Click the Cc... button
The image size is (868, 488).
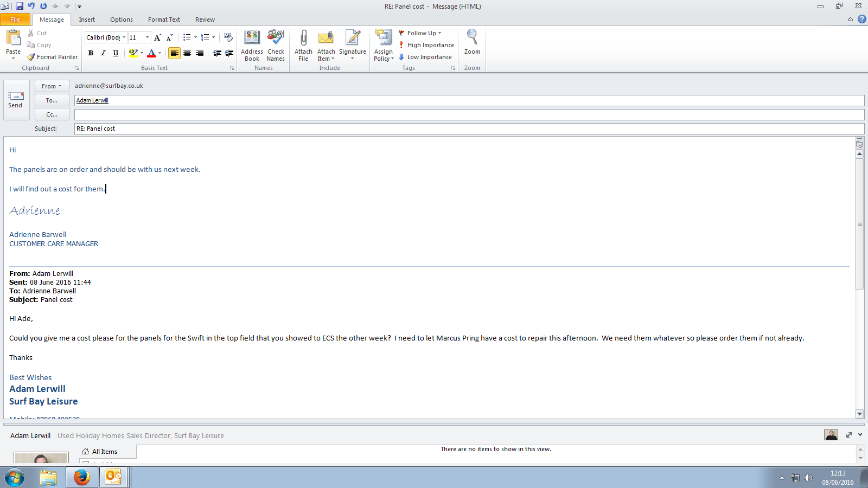click(52, 114)
